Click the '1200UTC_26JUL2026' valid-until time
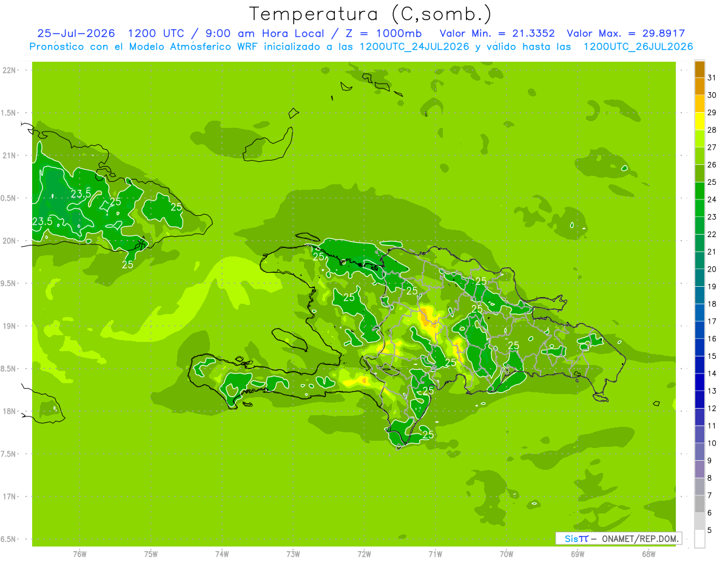The height and width of the screenshot is (562, 728). pos(638,47)
